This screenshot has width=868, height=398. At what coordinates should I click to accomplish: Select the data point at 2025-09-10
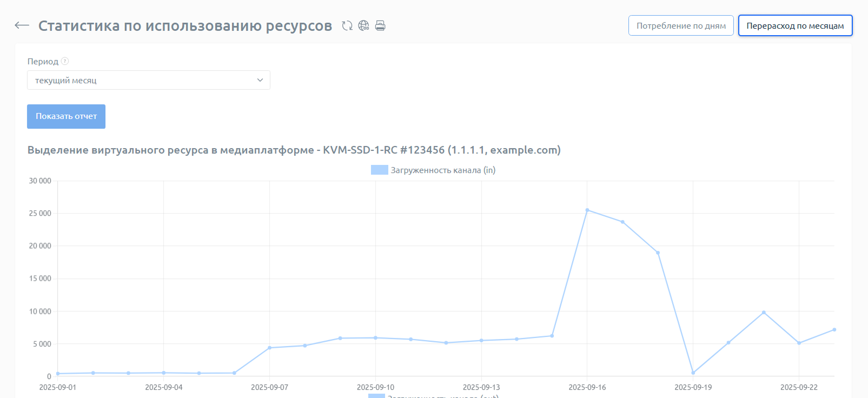coord(375,338)
